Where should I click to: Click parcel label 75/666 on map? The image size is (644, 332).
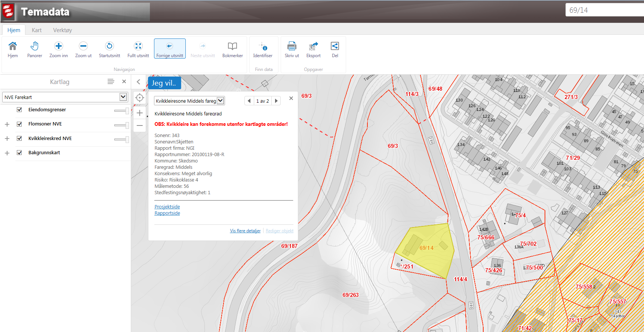click(486, 238)
